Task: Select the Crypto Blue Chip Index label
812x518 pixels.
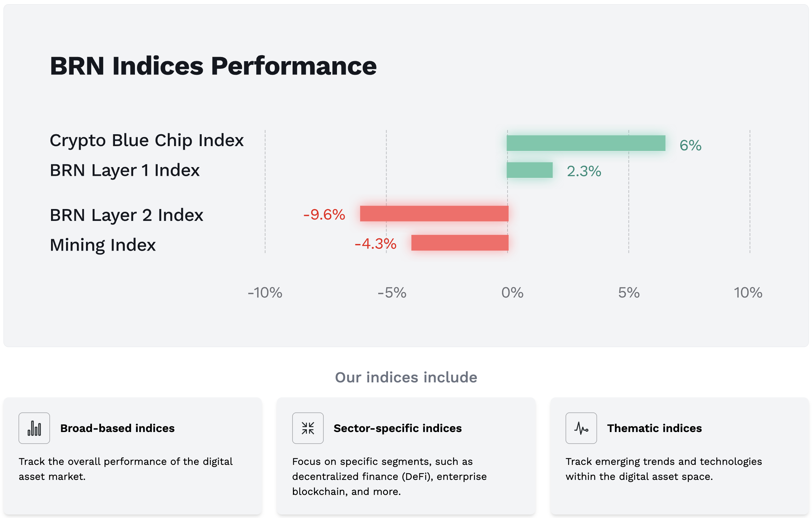Action: point(146,141)
